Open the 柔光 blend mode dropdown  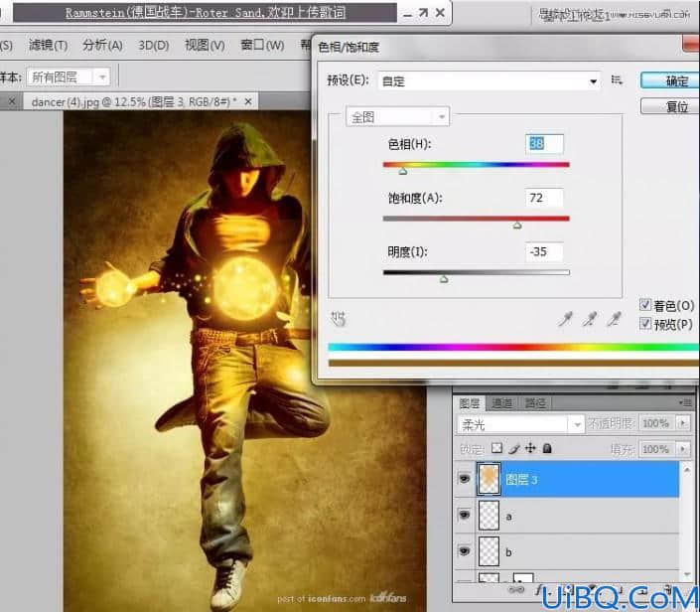(x=520, y=424)
